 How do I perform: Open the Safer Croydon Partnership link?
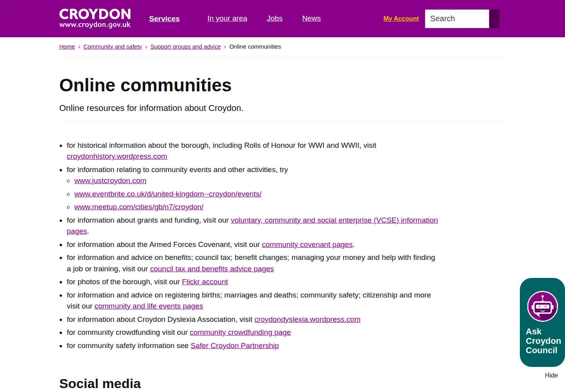click(235, 346)
